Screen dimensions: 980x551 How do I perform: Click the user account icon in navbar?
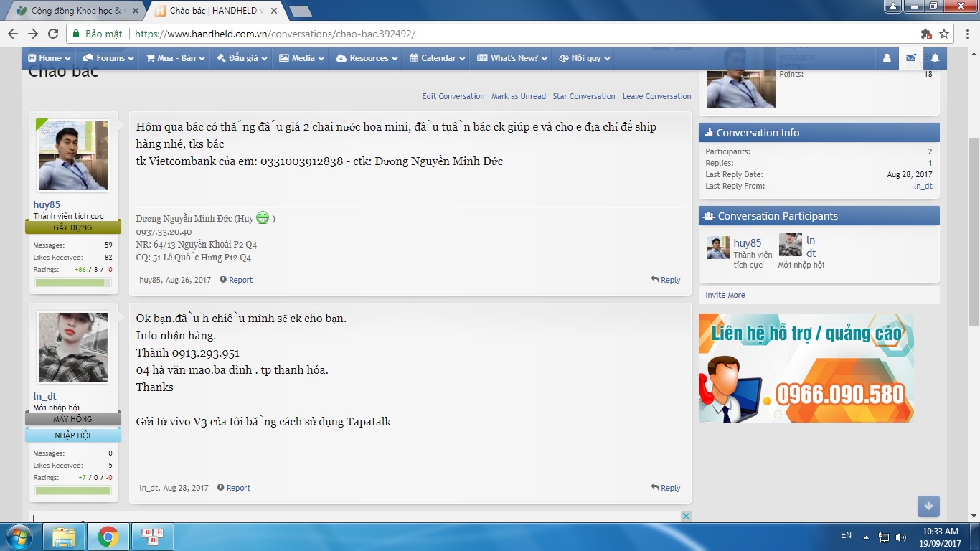tap(887, 58)
